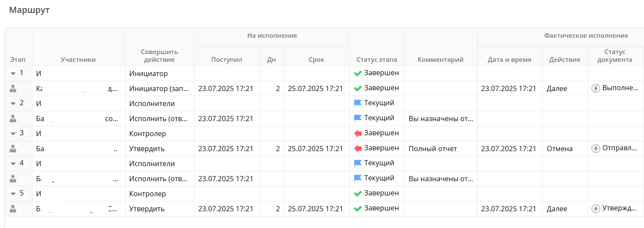Screen dimensions: 644x228
Task: Sort by the 'Срок' column header
Action: [x=316, y=60]
